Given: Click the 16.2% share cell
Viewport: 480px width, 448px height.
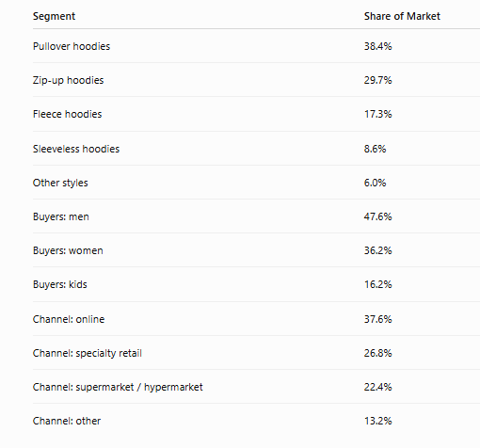Looking at the screenshot, I should [377, 284].
